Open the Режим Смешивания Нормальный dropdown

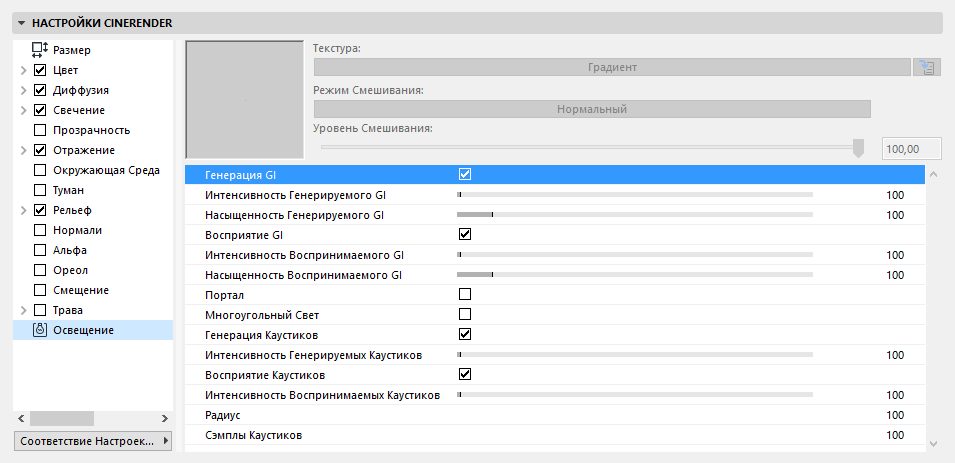click(592, 109)
